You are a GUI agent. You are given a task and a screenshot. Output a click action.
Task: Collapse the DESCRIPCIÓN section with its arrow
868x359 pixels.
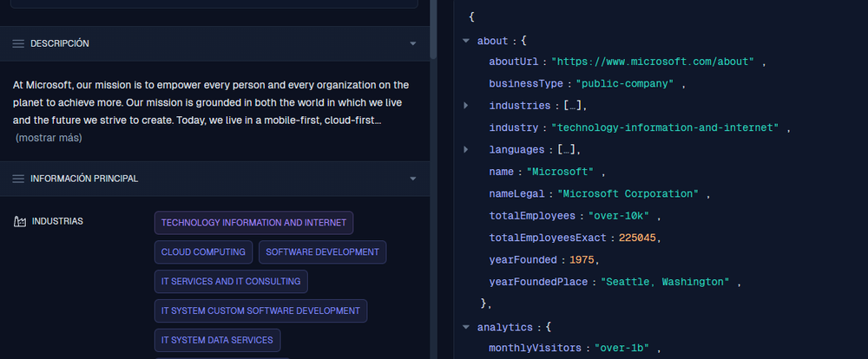[412, 43]
